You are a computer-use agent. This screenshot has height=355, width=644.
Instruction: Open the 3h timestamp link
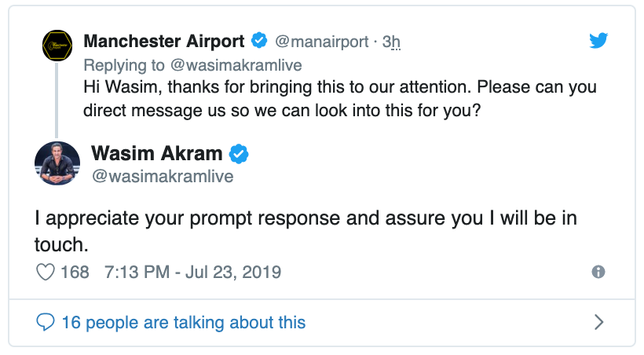[x=391, y=41]
